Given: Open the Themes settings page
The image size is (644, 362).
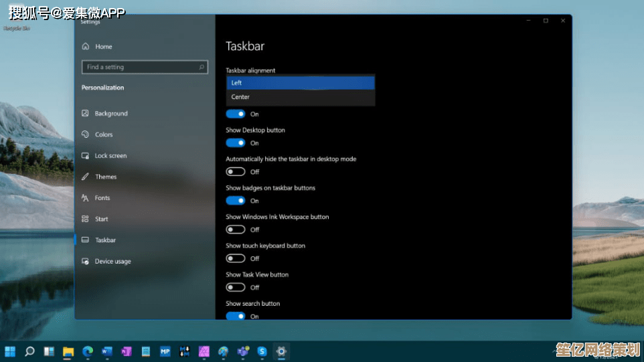Looking at the screenshot, I should click(106, 177).
